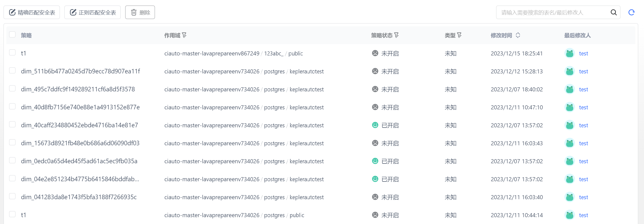Click the search magnifier icon
Viewport: 644px width, 224px height.
point(614,12)
